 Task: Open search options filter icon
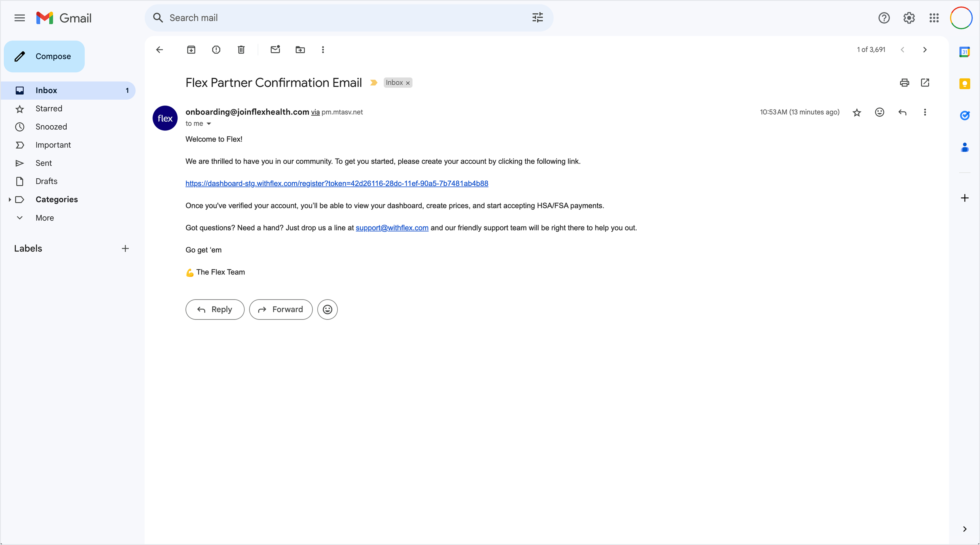537,18
